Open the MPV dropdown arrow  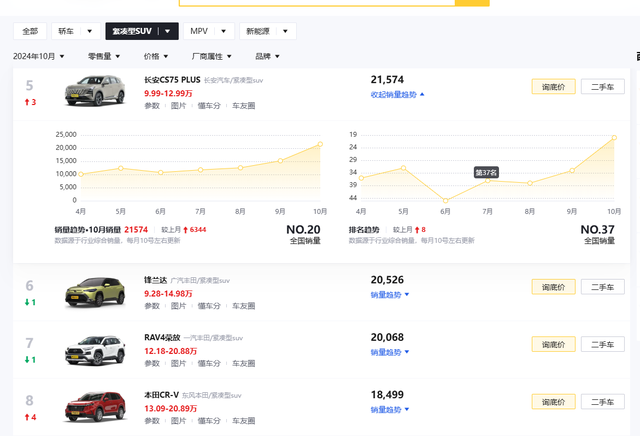tap(224, 31)
